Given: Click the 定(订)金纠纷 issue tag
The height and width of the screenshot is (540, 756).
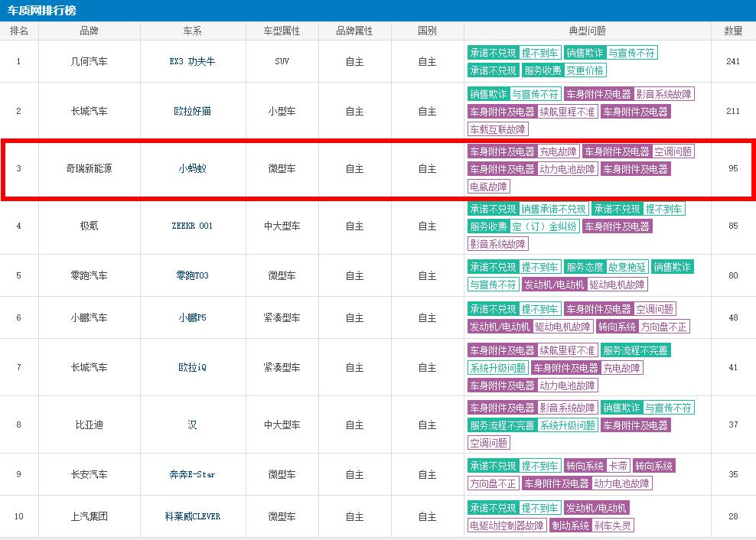Looking at the screenshot, I should (x=544, y=226).
